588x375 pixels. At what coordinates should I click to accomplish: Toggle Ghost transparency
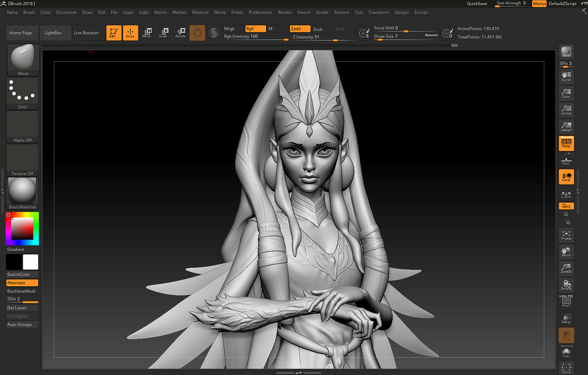tap(566, 335)
